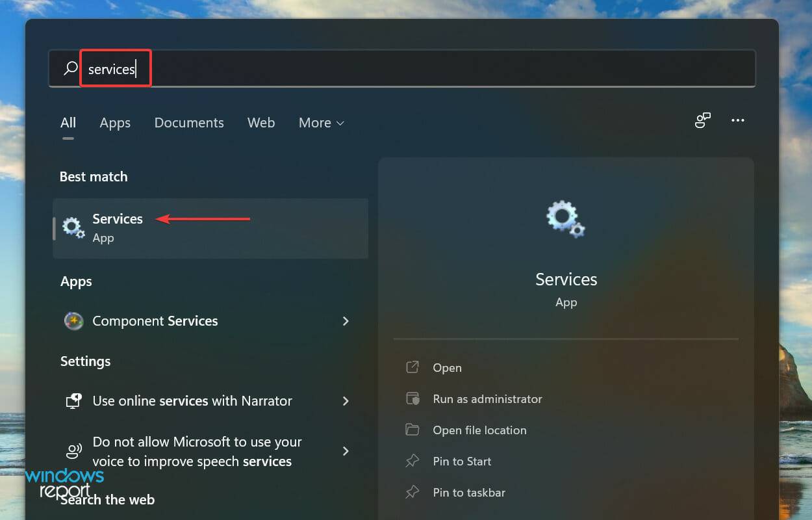Screen dimensions: 812x520
Task: Click the Component Services app icon
Action: [x=73, y=321]
